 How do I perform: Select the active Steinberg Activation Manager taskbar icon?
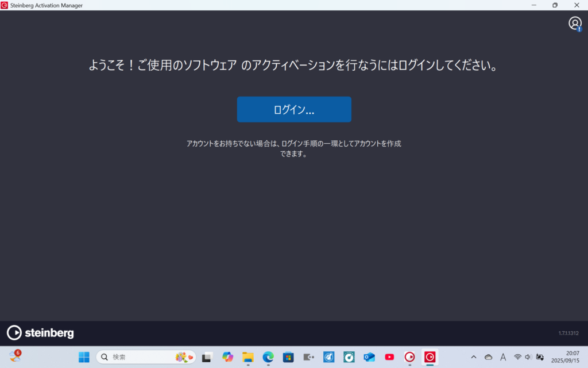click(430, 357)
